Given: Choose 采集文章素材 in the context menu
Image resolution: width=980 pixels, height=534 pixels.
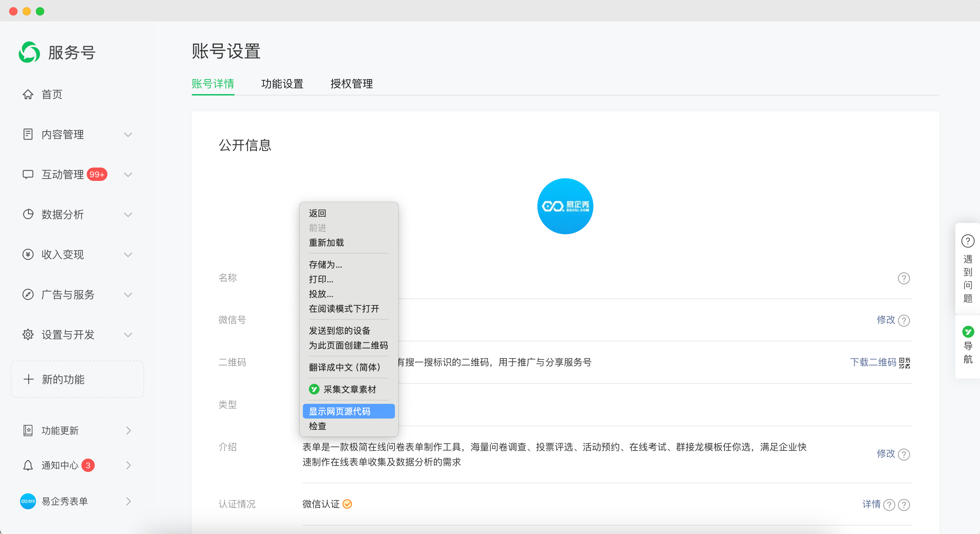Looking at the screenshot, I should (x=349, y=389).
